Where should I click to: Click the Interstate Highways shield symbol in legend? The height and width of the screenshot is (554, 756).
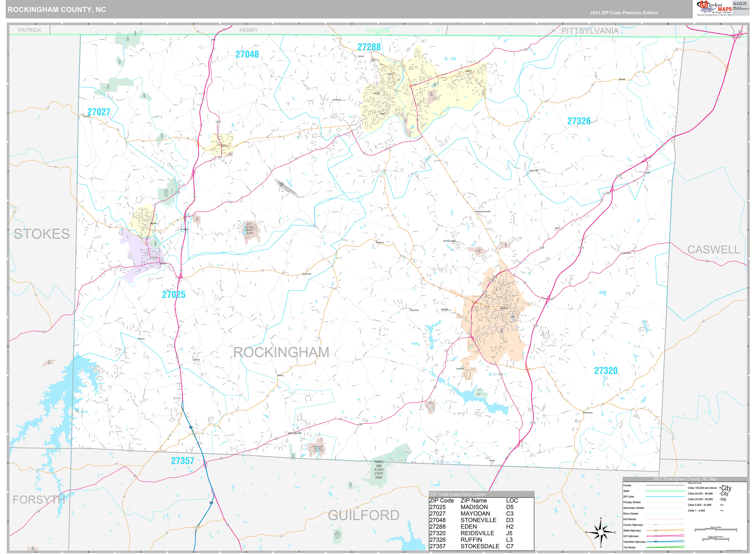656,542
